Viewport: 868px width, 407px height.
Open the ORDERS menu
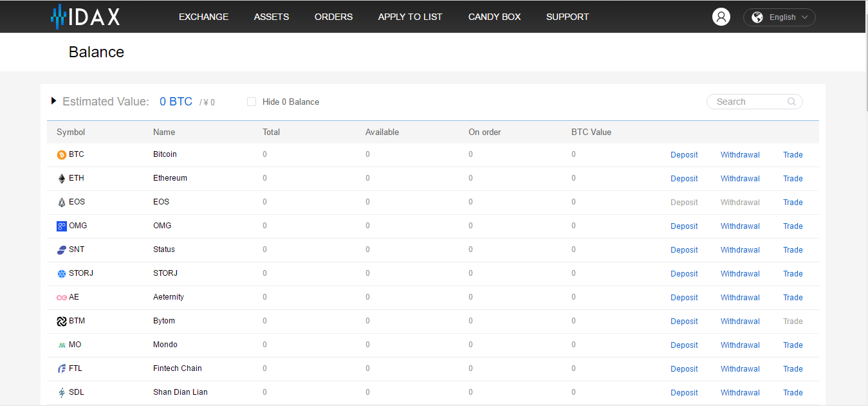(333, 17)
